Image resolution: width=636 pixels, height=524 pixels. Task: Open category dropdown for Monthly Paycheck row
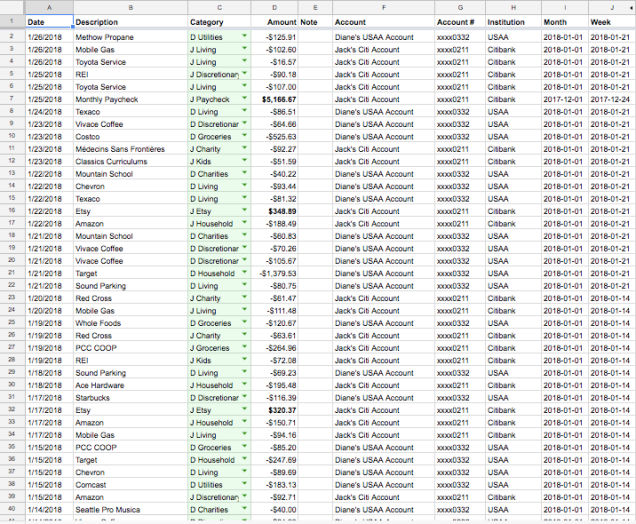(244, 98)
